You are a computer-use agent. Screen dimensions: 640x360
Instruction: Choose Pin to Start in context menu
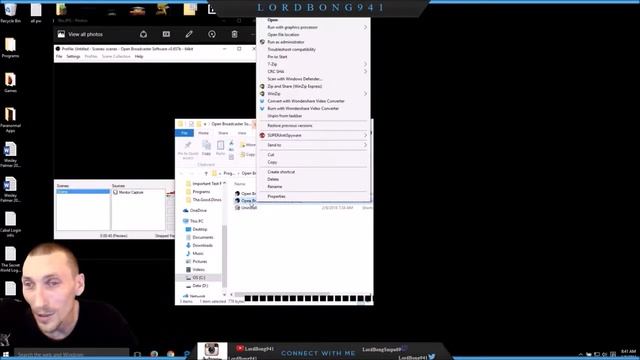313,57
